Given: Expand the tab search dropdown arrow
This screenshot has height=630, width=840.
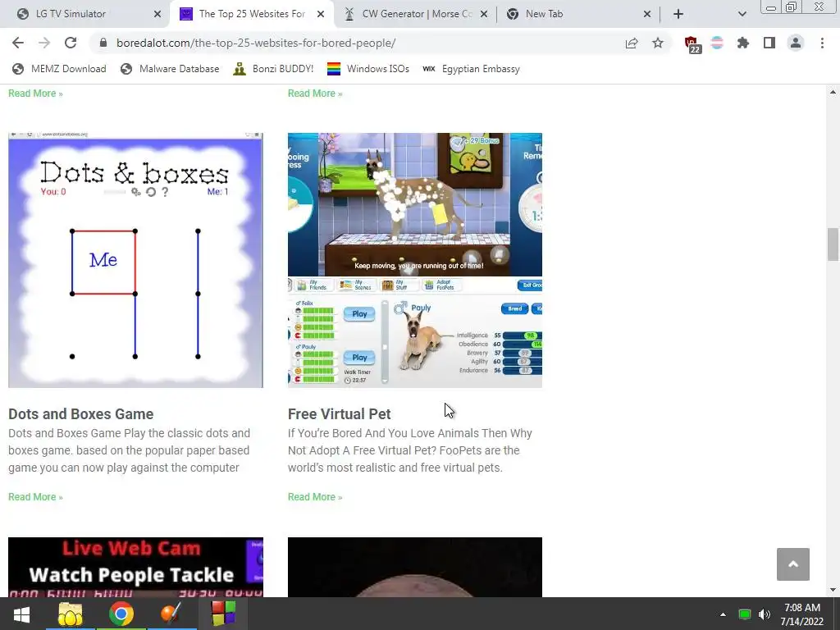Looking at the screenshot, I should 742,14.
